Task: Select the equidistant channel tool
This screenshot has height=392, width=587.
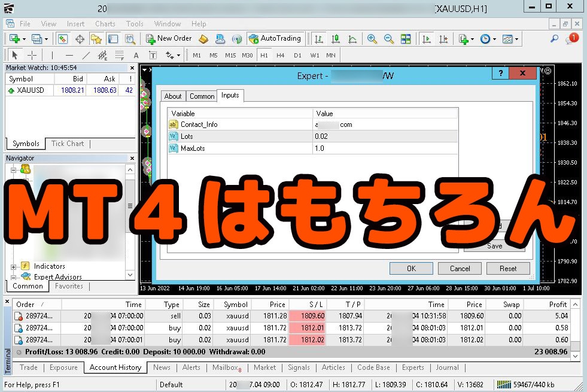Action: [102, 55]
